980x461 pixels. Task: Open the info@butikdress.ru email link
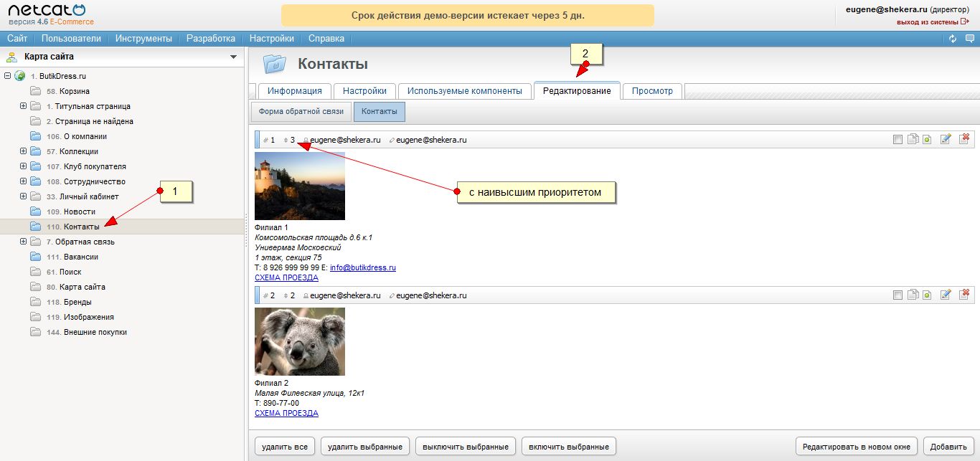pyautogui.click(x=363, y=267)
